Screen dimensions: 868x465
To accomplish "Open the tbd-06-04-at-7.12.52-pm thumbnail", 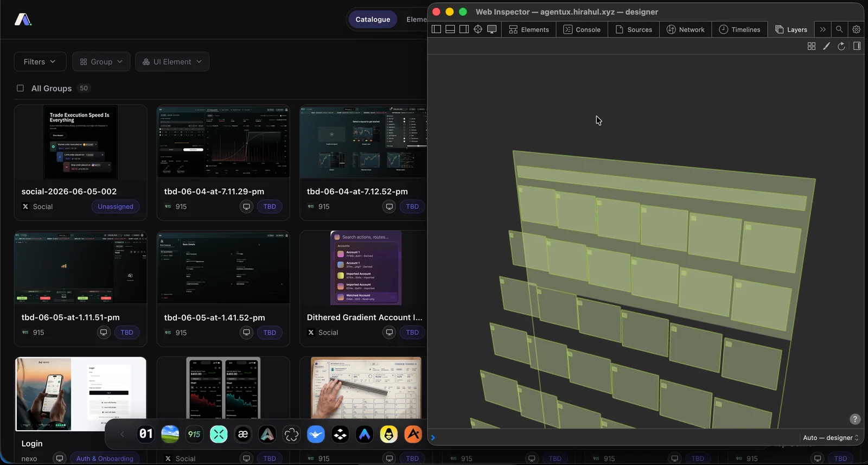I will pos(363,142).
